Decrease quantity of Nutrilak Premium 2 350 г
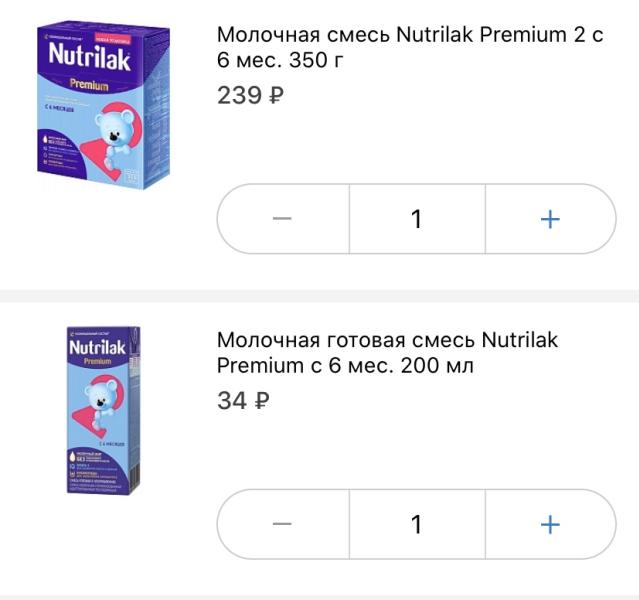This screenshot has width=639, height=600. pyautogui.click(x=283, y=219)
